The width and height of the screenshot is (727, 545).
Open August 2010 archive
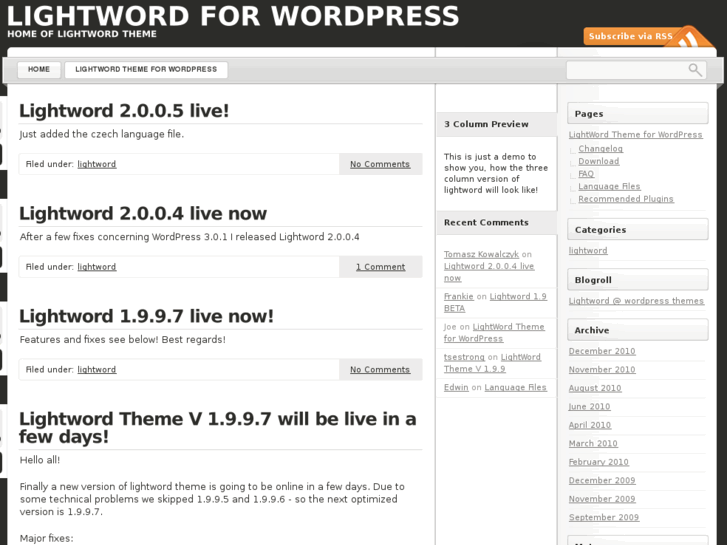[x=595, y=388]
